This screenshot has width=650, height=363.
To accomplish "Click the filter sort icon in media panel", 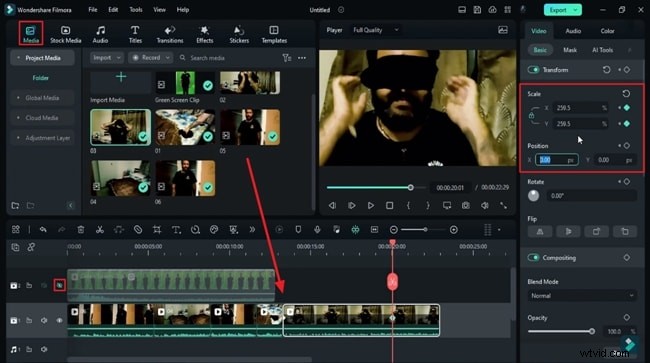I will tap(286, 58).
